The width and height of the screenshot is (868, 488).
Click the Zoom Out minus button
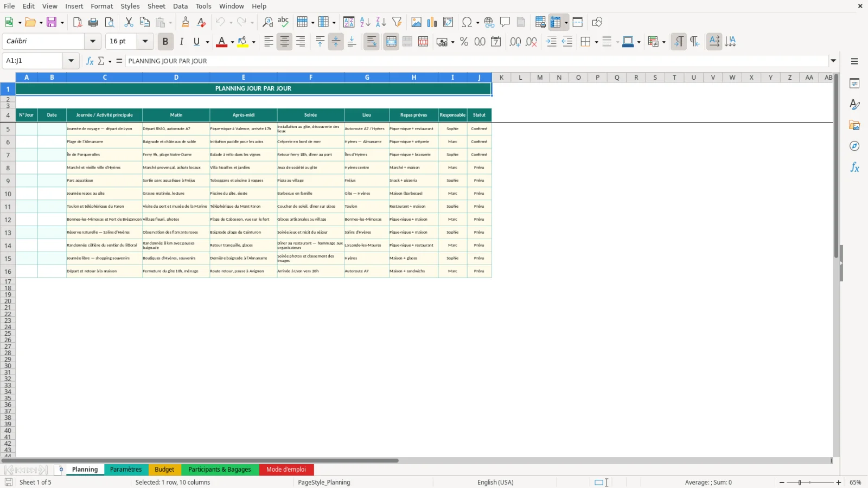click(x=782, y=482)
